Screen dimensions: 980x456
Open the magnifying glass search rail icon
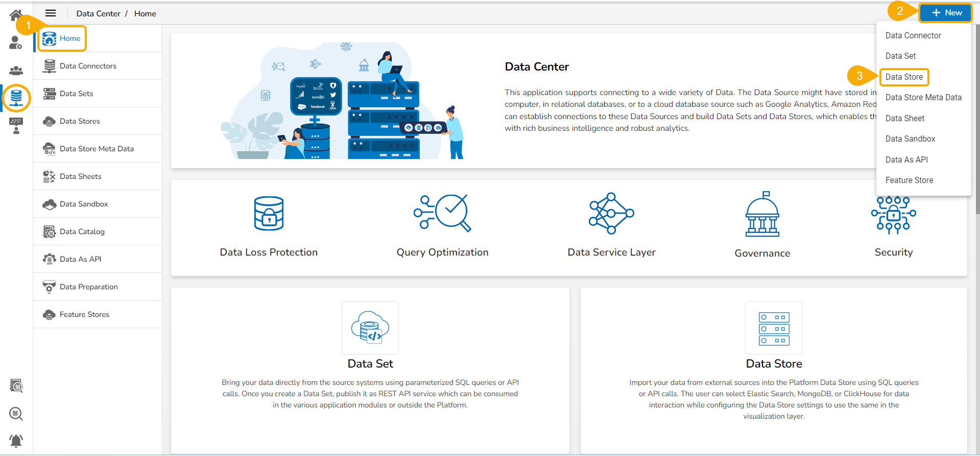click(16, 414)
